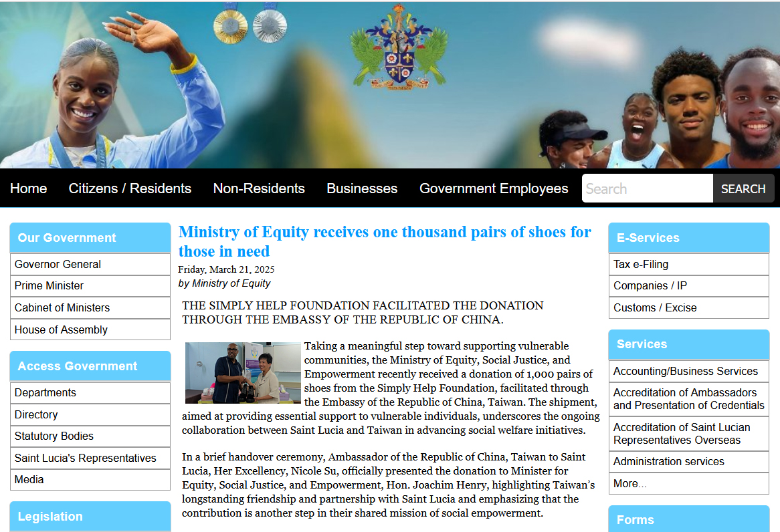This screenshot has height=532, width=780.
Task: Visit the Prime Minister link
Action: click(50, 285)
